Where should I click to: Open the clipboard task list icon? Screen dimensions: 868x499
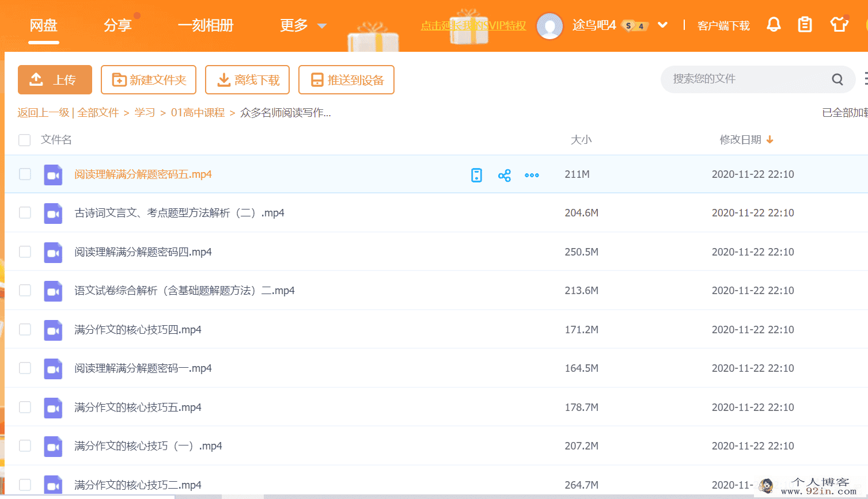[805, 25]
